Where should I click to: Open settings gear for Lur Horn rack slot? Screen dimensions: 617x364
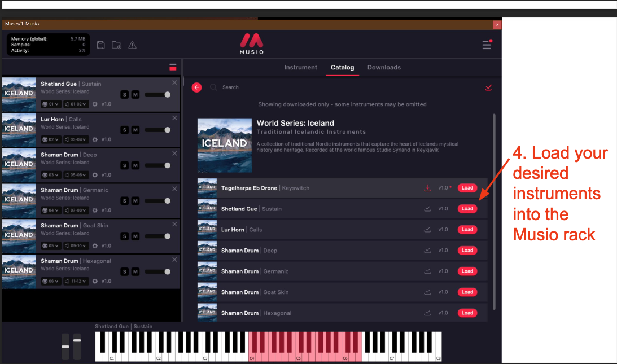(95, 140)
